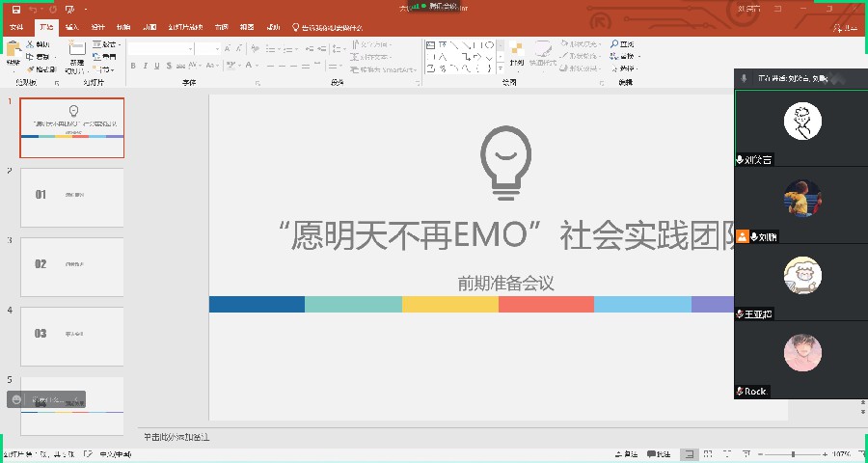
Task: Start slideshow from beginning via quick access icon
Action: [69, 10]
